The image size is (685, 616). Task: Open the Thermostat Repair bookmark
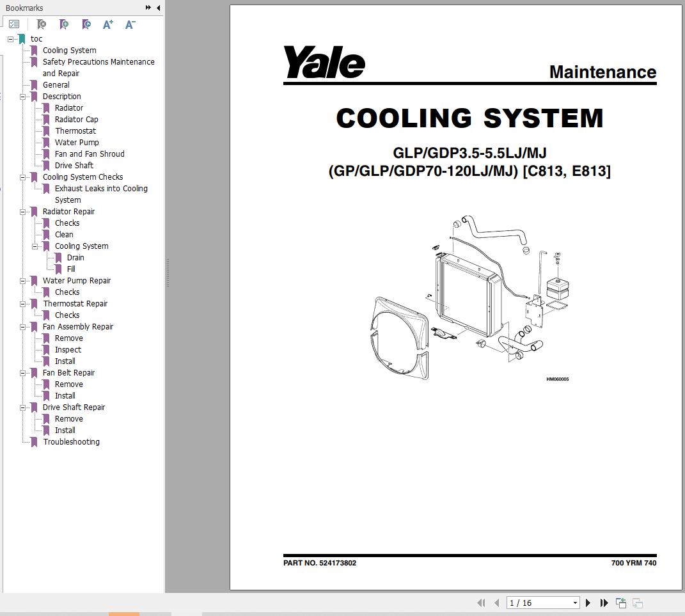[75, 304]
